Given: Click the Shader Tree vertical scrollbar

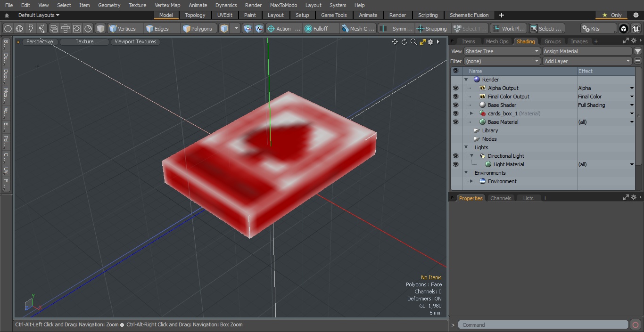Looking at the screenshot, I should click(x=638, y=116).
